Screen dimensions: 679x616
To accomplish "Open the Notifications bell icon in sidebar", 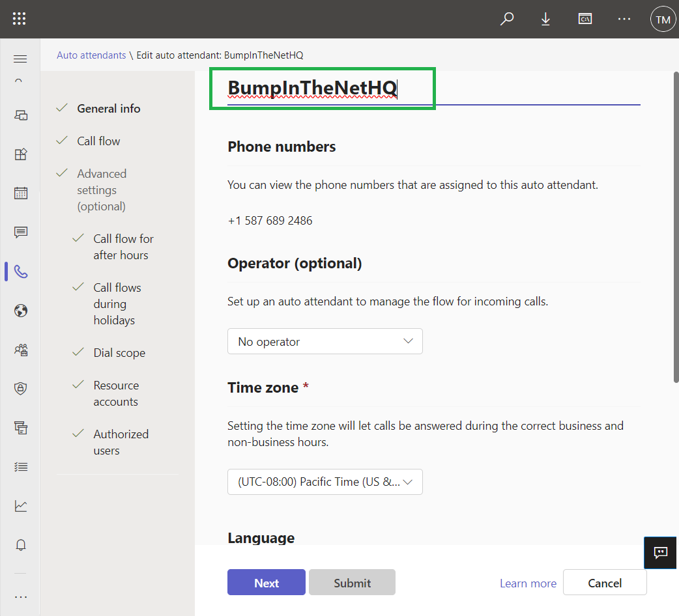I will (x=21, y=545).
